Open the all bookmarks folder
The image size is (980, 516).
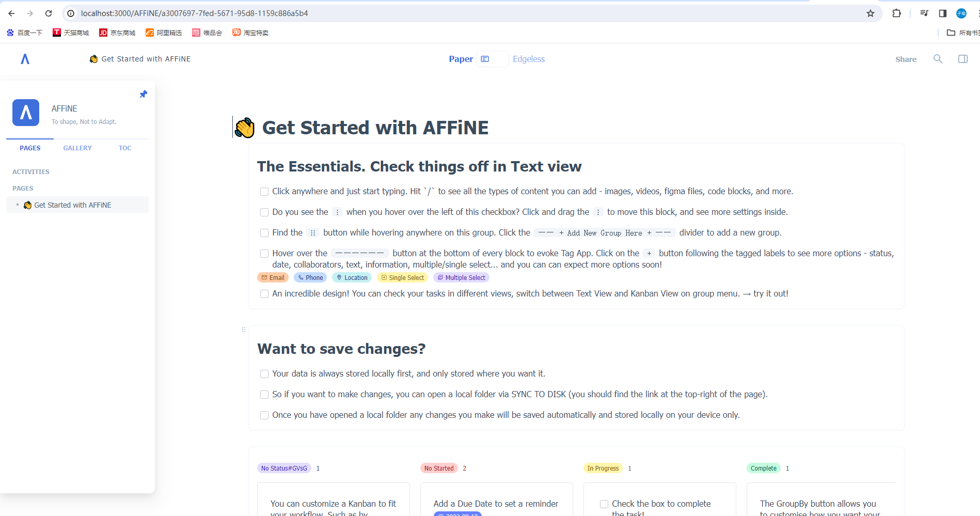[x=963, y=33]
